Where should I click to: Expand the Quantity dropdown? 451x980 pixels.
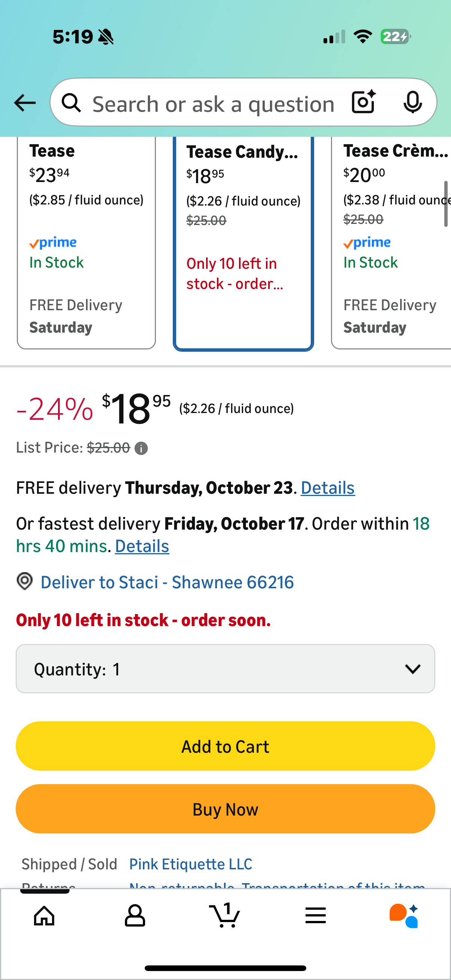(225, 669)
